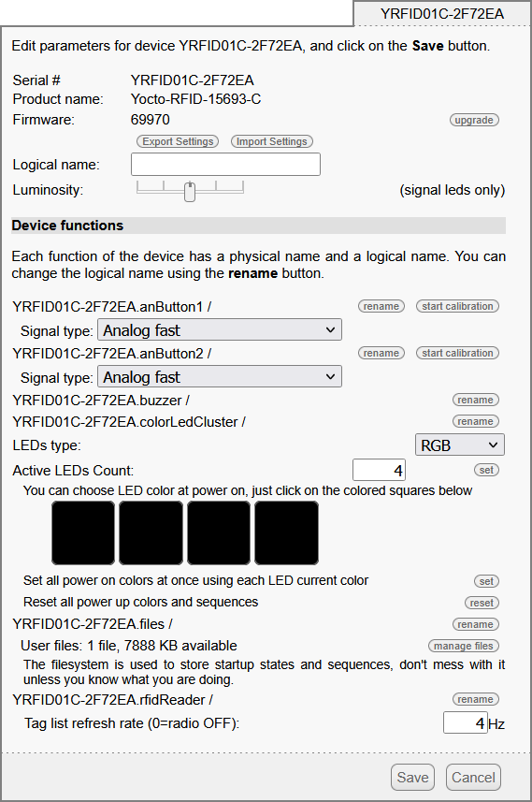Rename the anButton1 function
Viewport: 532px width, 802px height.
click(x=381, y=306)
